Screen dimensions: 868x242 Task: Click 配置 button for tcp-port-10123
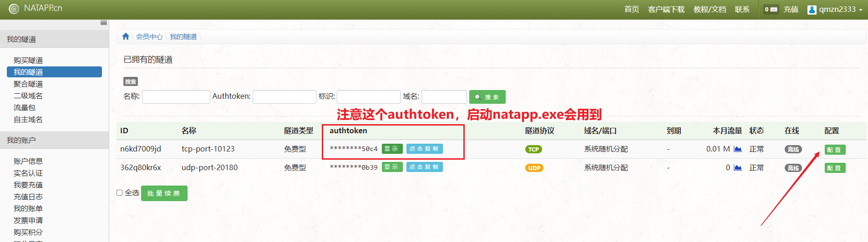pos(835,150)
